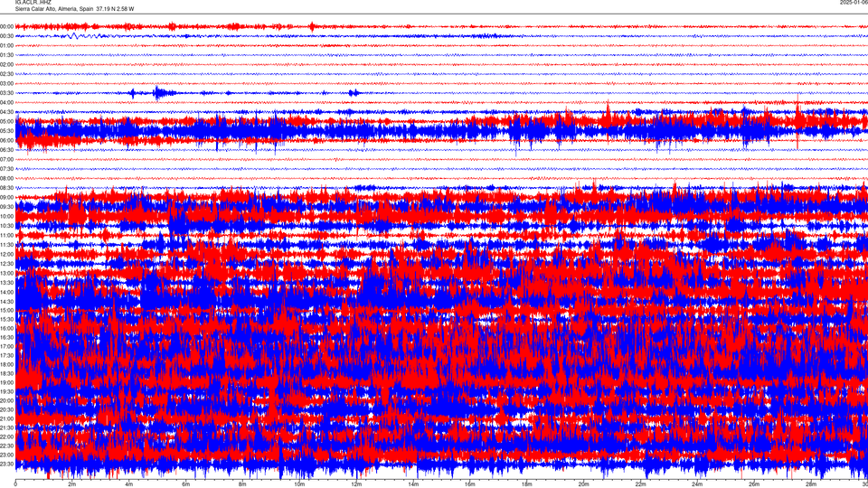Select the 04:30 time row label
Image resolution: width=868 pixels, height=488 pixels.
tap(6, 112)
